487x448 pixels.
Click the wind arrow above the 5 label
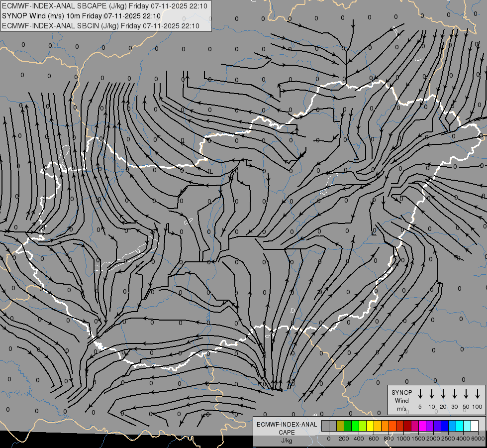(x=420, y=394)
